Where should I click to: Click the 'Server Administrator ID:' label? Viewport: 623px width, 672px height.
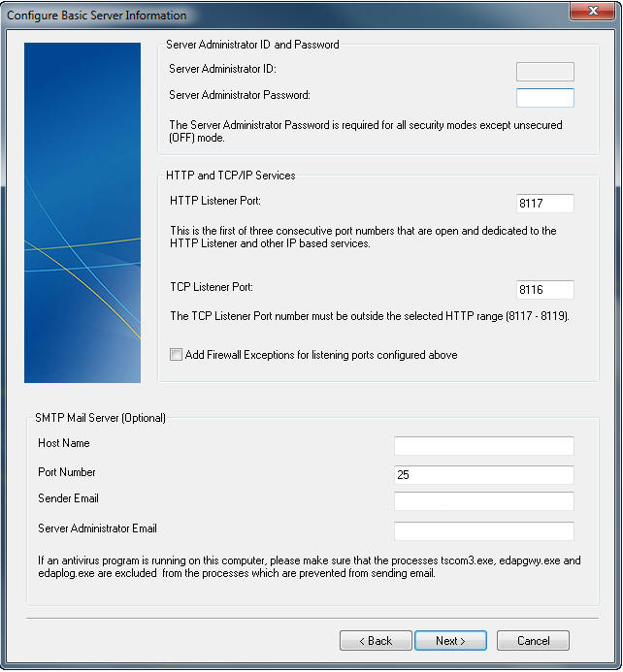[x=222, y=69]
